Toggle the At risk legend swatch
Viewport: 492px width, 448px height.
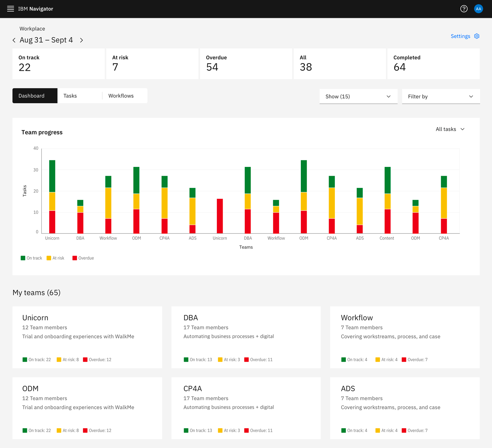[x=49, y=258]
